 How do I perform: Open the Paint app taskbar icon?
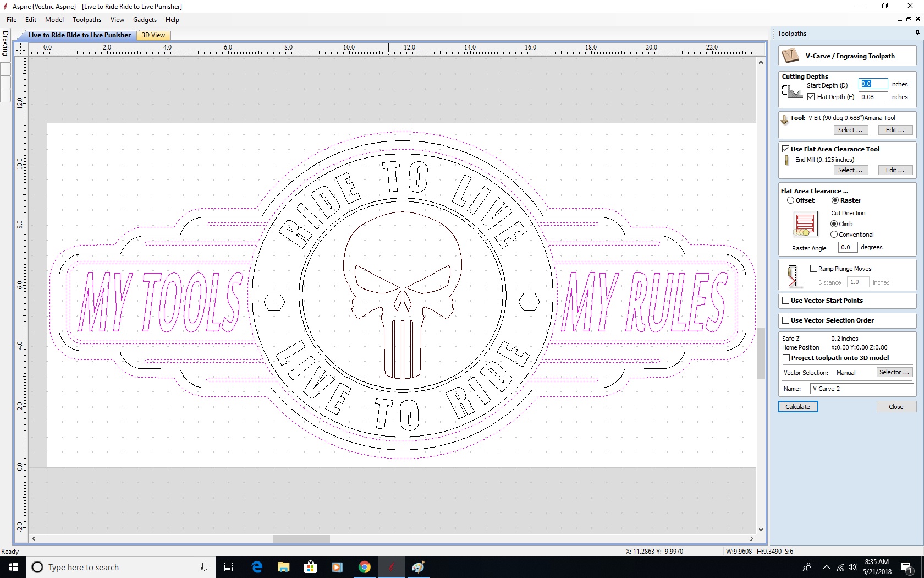point(418,567)
